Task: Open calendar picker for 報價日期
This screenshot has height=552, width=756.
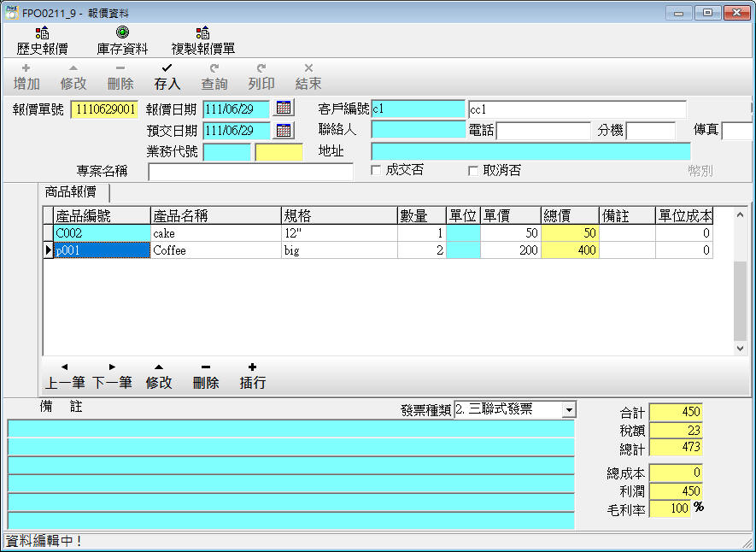Action: [x=284, y=108]
